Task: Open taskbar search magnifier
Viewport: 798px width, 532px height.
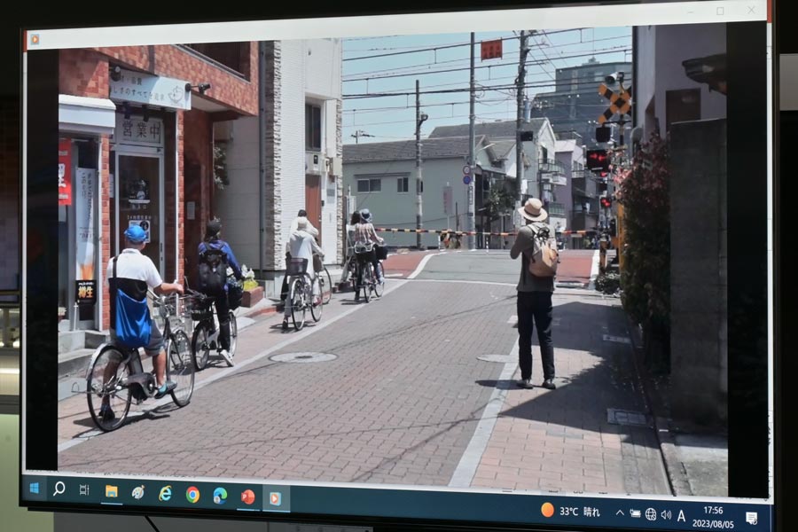Action: pos(59,489)
